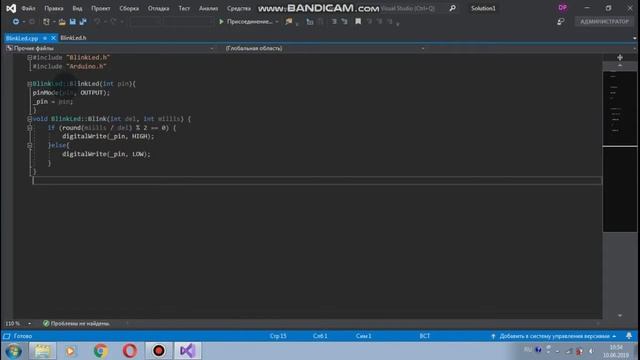Click the vertical scrollbar code map

pos(620,151)
